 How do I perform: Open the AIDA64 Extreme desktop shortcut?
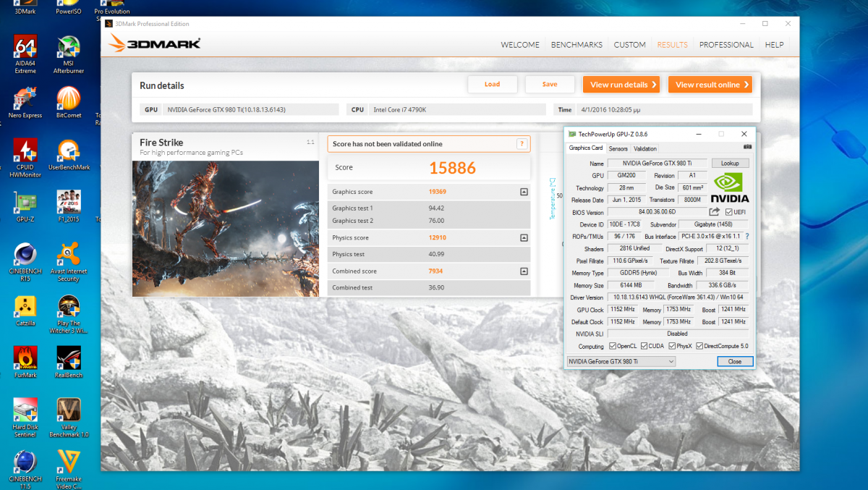[x=25, y=56]
